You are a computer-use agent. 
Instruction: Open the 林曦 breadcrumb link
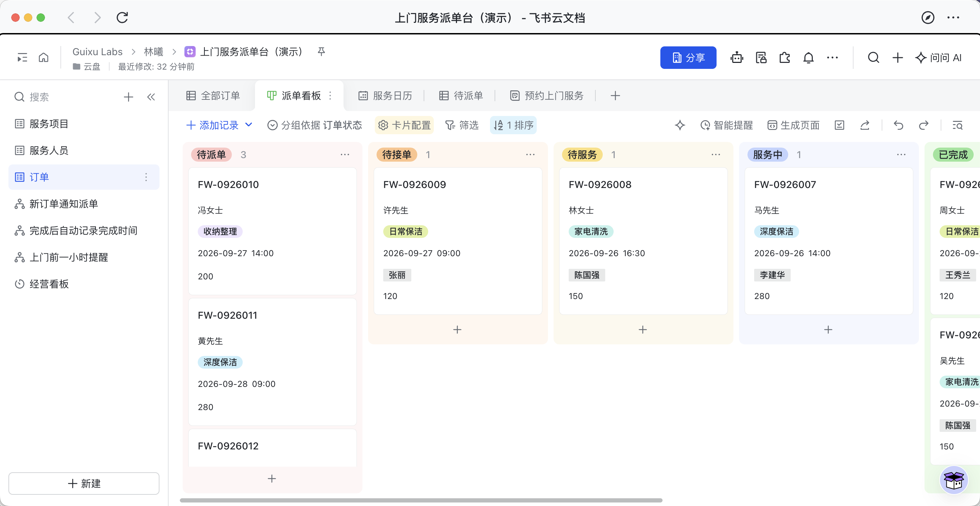[153, 51]
